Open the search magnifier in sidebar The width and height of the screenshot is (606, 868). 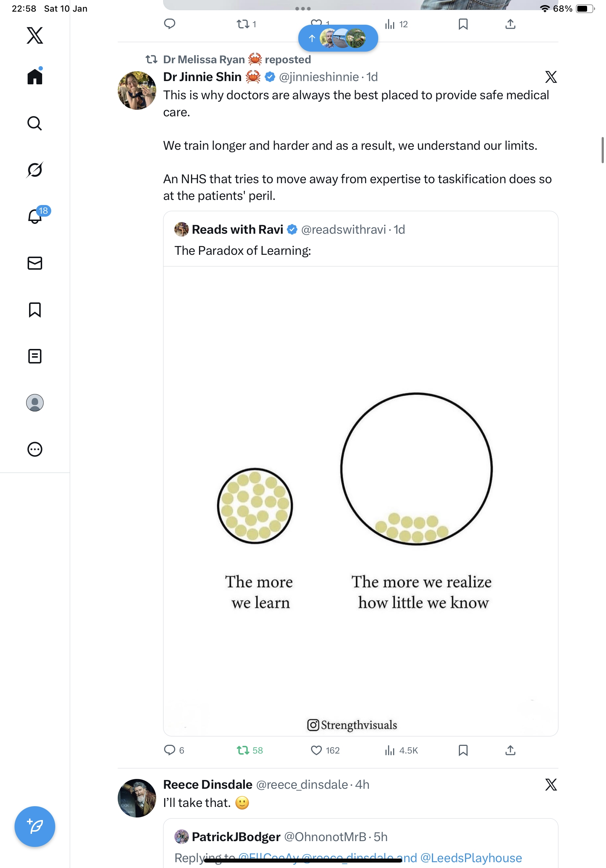click(x=35, y=123)
